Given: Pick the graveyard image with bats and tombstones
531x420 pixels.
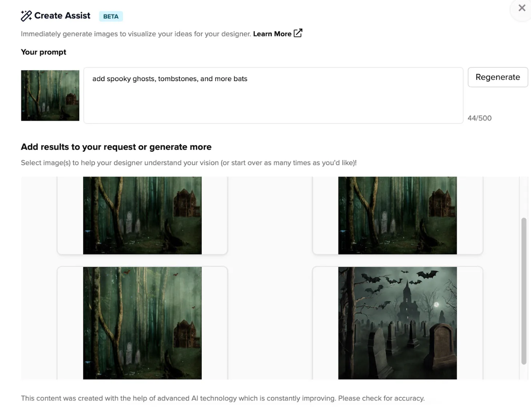Looking at the screenshot, I should 397,323.
